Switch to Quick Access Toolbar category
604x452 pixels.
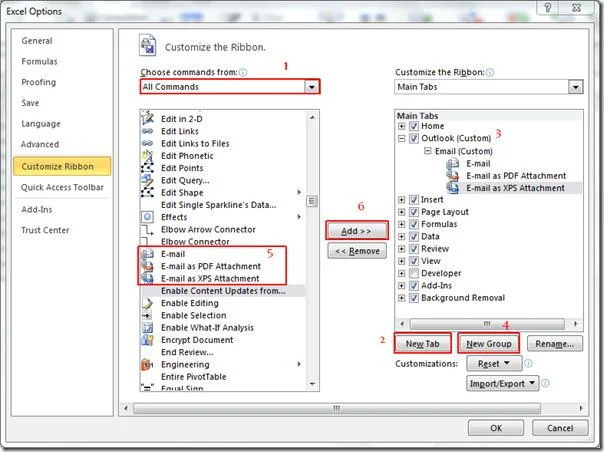(62, 187)
